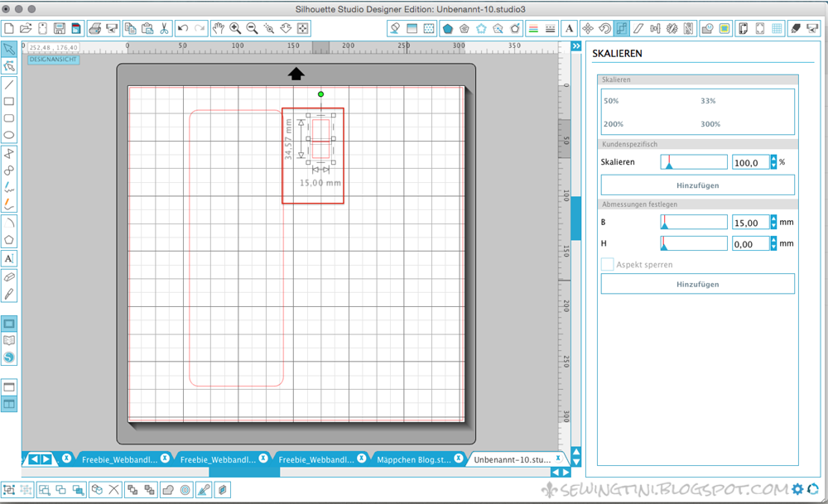This screenshot has width=828, height=504.
Task: Click the Skalieren 100,0 input field
Action: (750, 162)
